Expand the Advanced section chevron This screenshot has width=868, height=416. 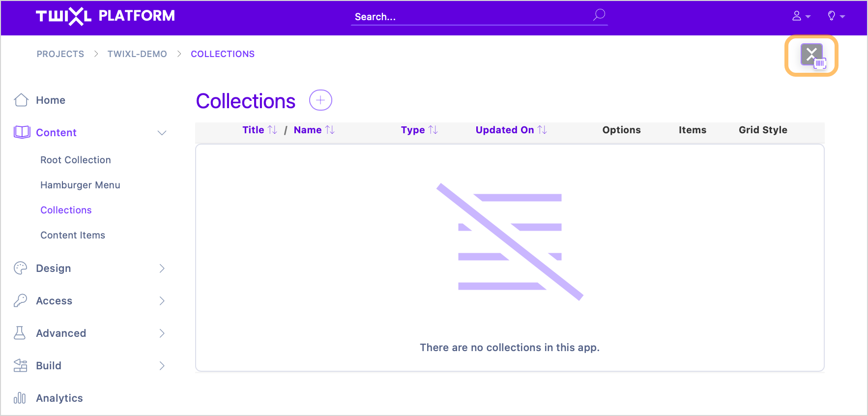162,333
